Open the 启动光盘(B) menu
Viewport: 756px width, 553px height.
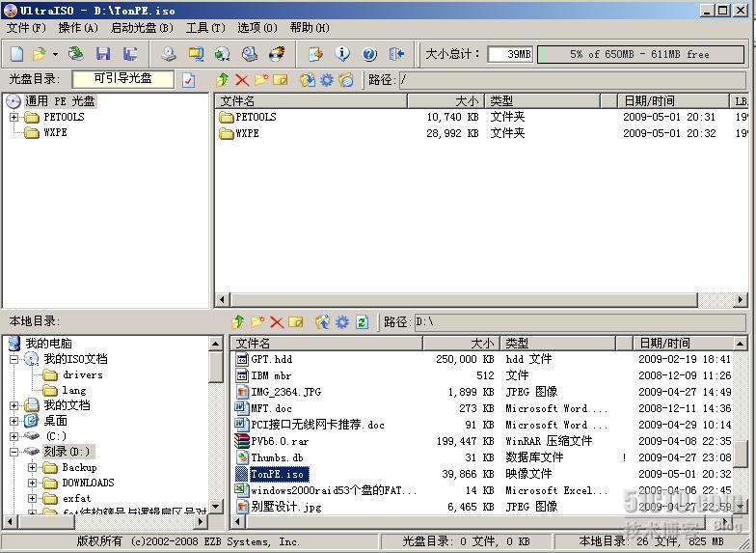pyautogui.click(x=142, y=28)
